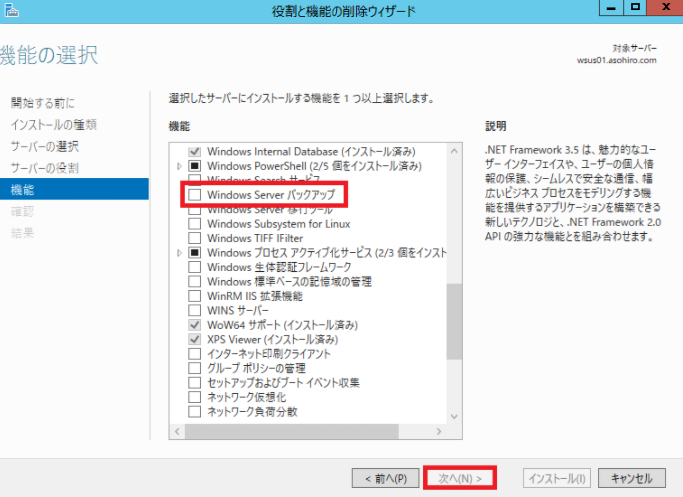The height and width of the screenshot is (497, 683).
Task: Toggle the Windows PowerShell checkbox
Action: (x=194, y=166)
